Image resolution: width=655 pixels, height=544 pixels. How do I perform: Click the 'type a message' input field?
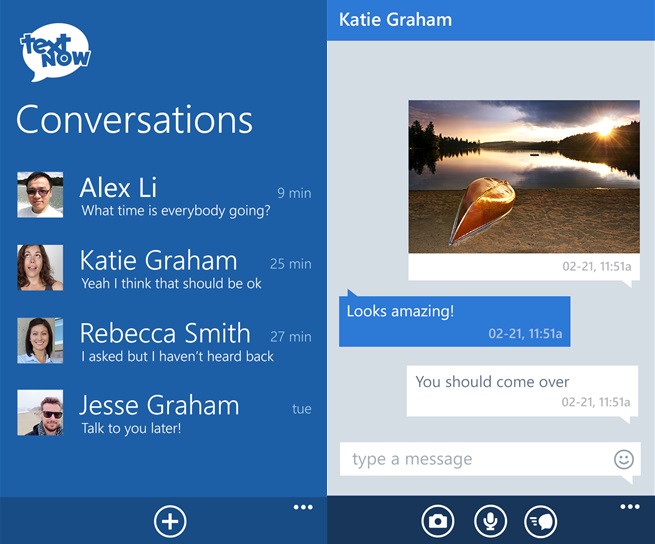point(478,459)
